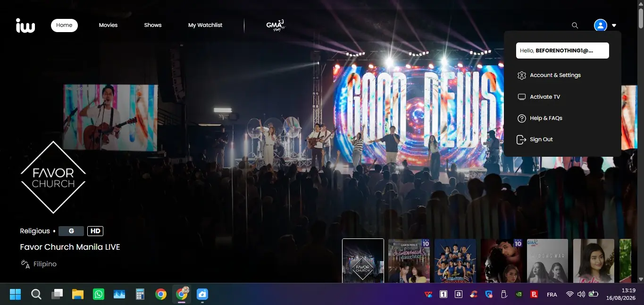The height and width of the screenshot is (305, 644).
Task: Open My Watchlist tab
Action: tap(205, 25)
